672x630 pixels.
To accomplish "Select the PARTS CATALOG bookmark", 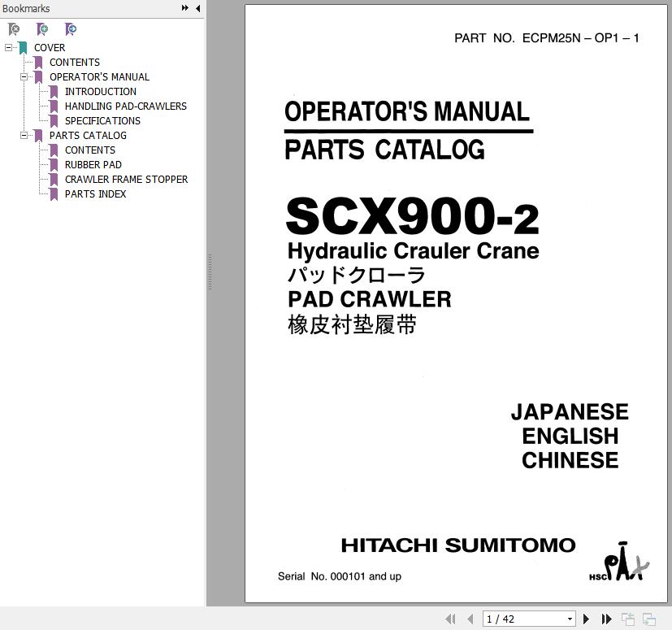I will [x=88, y=136].
